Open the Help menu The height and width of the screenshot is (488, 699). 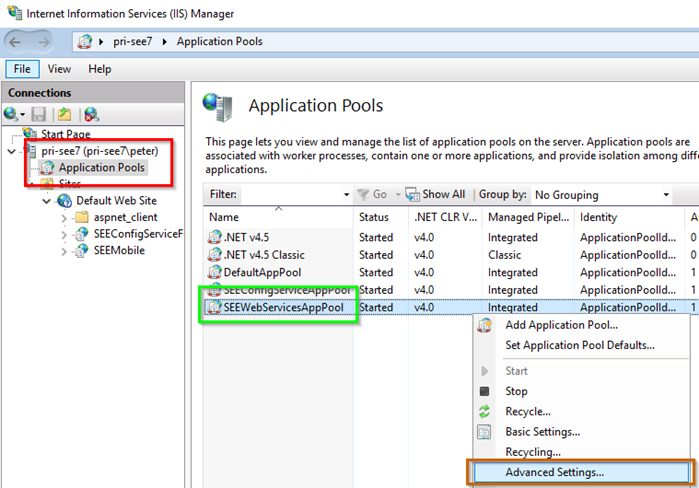coord(100,69)
